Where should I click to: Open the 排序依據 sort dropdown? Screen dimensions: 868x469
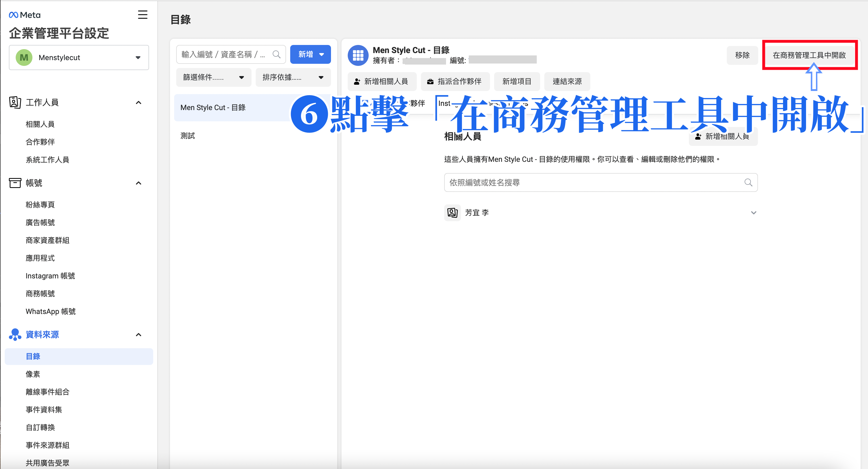tap(293, 77)
